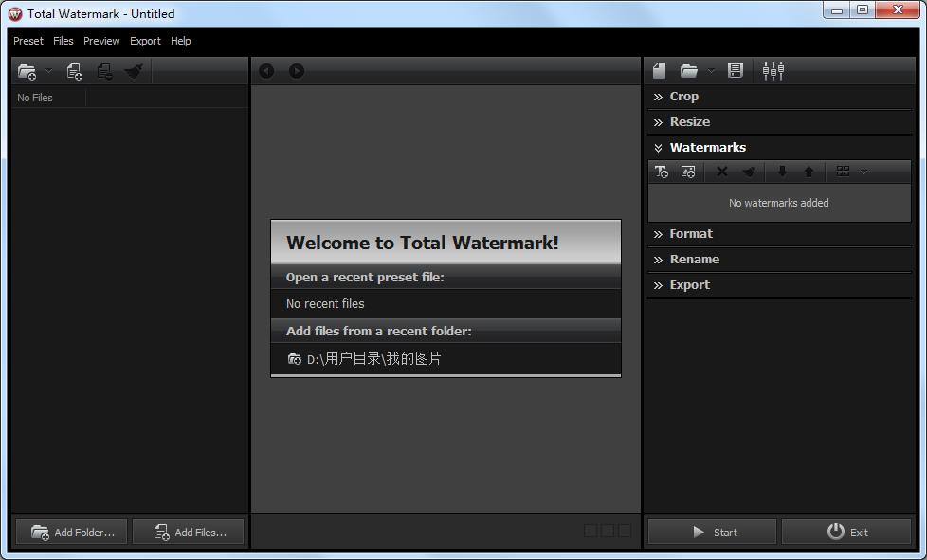Open the Files menu

click(x=64, y=41)
